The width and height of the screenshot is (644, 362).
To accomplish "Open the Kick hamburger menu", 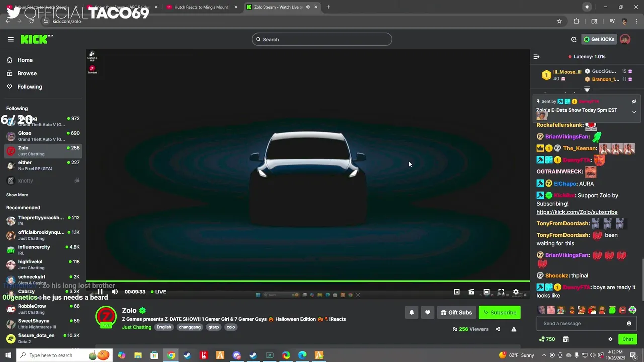I will click(11, 39).
